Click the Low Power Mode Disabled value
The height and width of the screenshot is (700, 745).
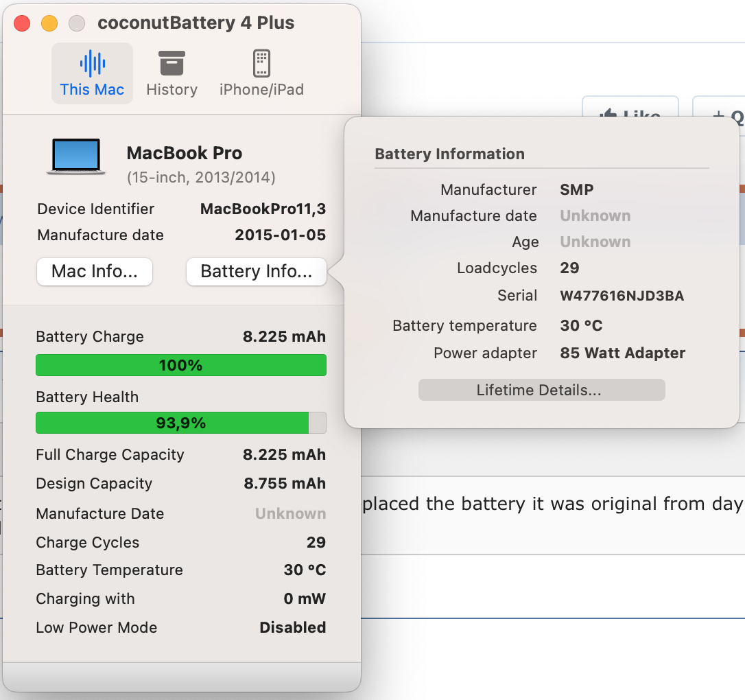[x=292, y=628]
